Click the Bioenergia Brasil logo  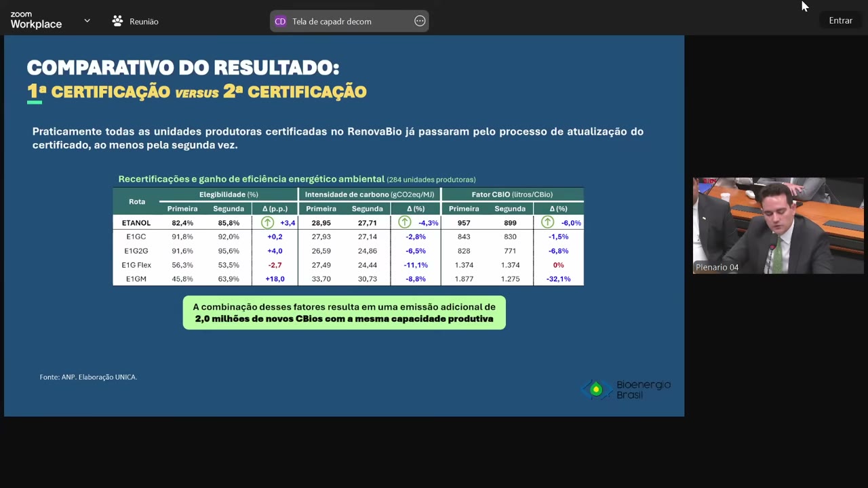[x=627, y=389]
